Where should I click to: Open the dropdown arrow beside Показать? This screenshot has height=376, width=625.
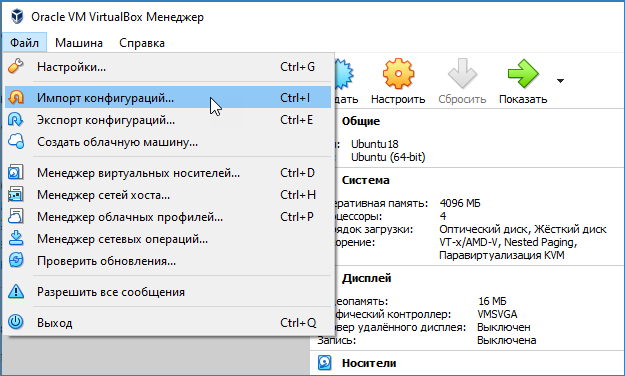click(560, 81)
